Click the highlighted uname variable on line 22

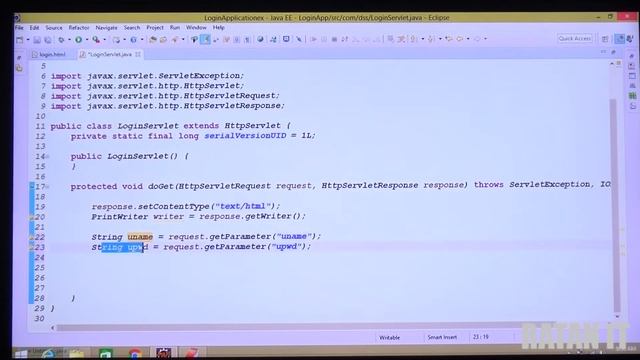pyautogui.click(x=140, y=237)
